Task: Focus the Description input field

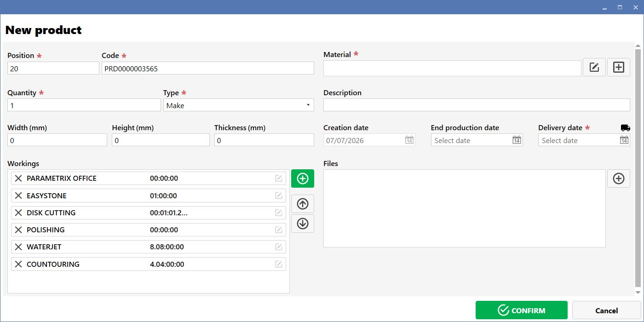Action: tap(477, 105)
